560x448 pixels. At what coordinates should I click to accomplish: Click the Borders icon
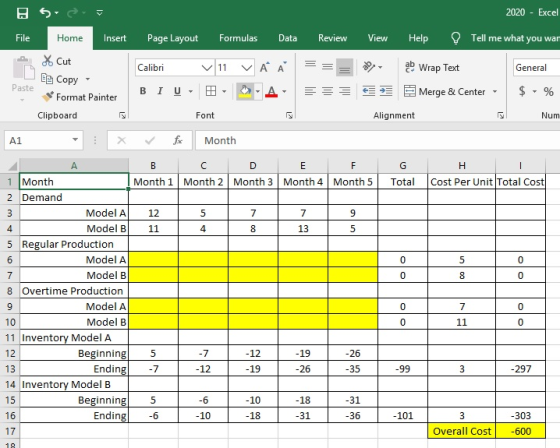[211, 91]
